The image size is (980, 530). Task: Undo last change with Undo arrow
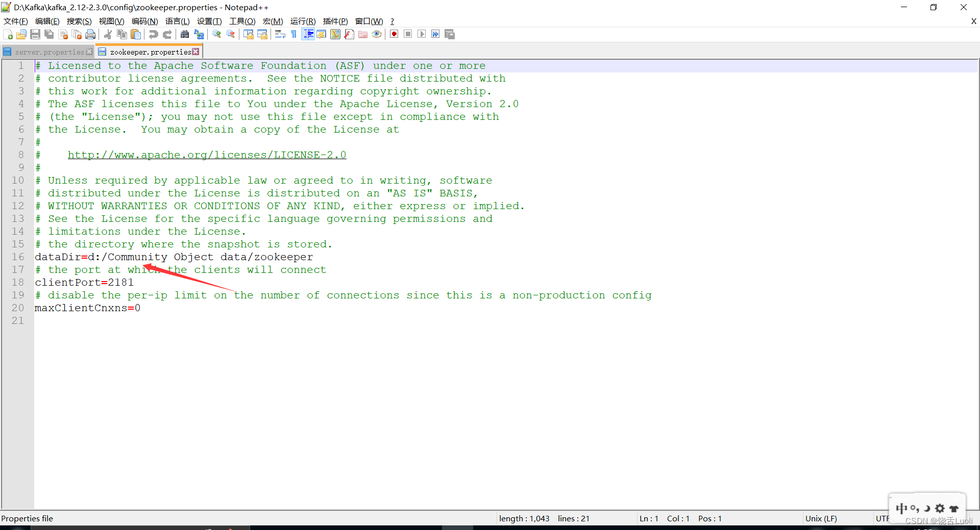(x=153, y=34)
